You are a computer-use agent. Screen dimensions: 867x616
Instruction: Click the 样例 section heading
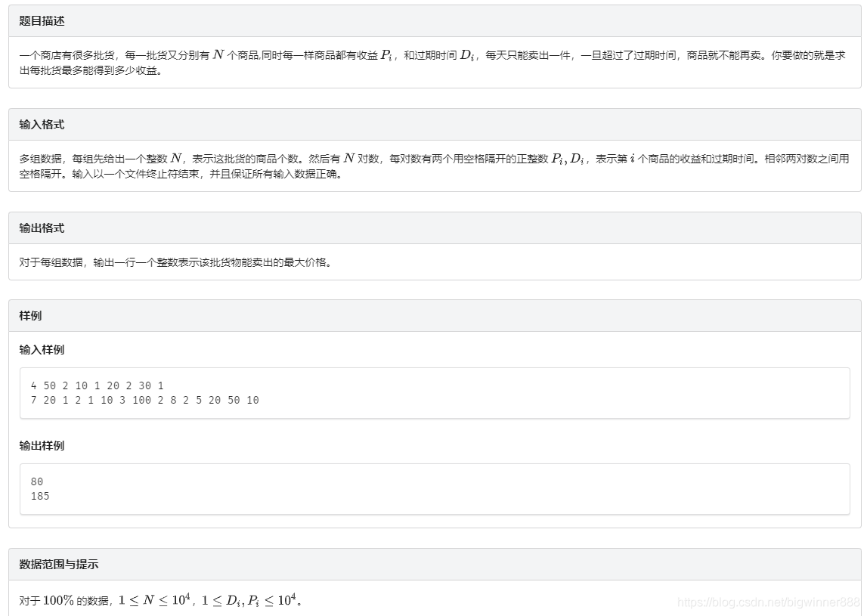point(30,316)
